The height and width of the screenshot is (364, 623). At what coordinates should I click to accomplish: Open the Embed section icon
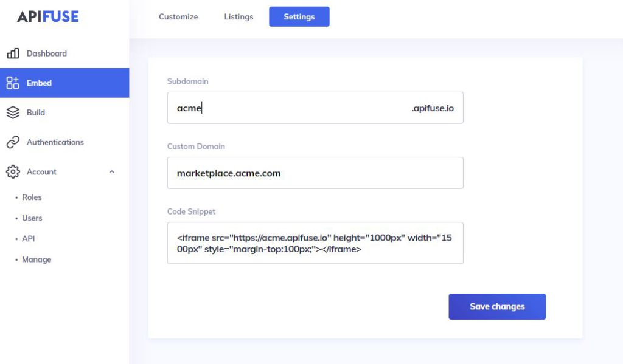[x=14, y=83]
